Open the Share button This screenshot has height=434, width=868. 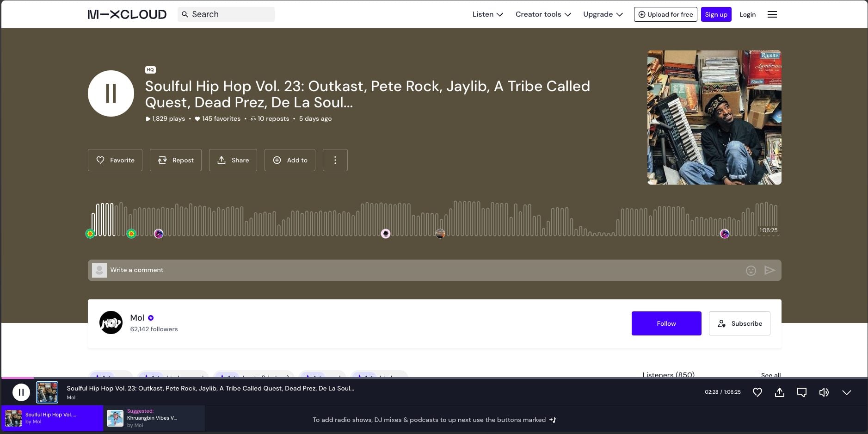tap(233, 160)
